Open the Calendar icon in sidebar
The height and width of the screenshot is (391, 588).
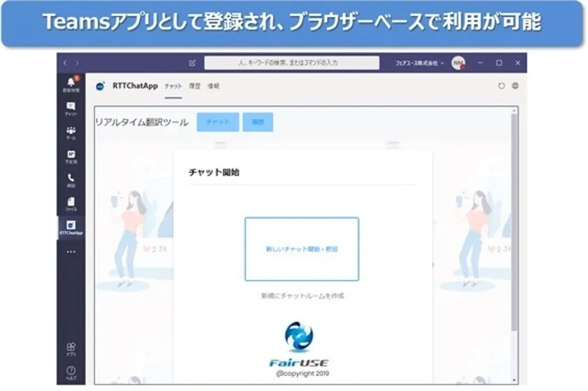point(71,157)
